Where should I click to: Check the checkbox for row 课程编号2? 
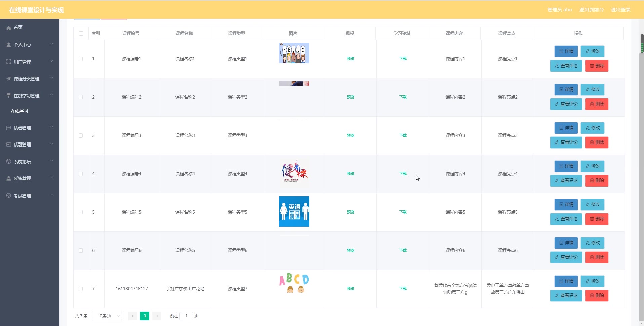[81, 97]
